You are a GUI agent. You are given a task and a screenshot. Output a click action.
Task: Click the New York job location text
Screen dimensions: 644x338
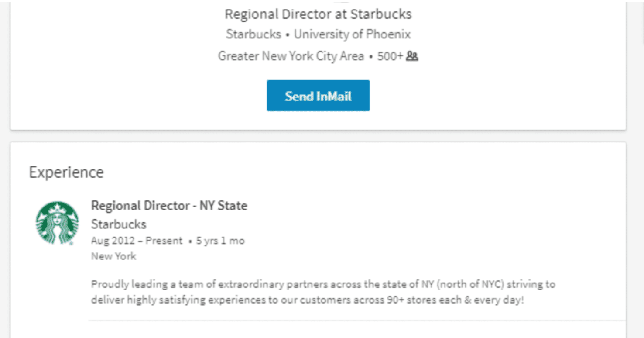click(113, 256)
